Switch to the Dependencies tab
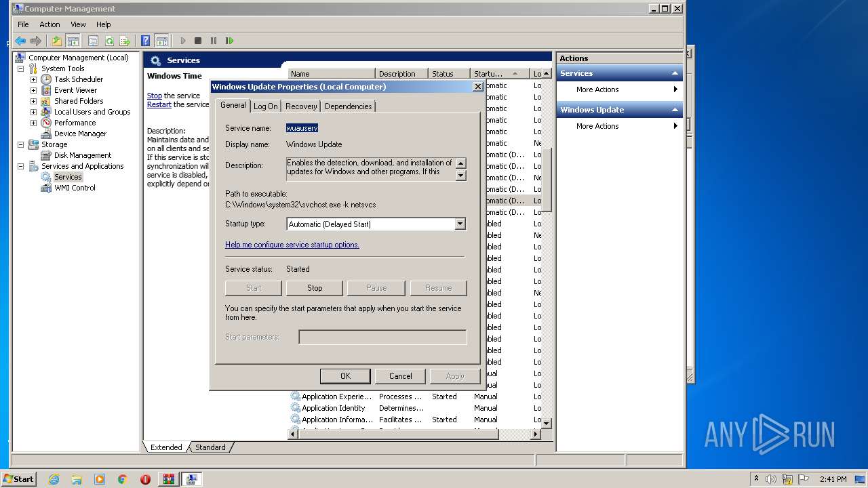This screenshot has height=488, width=868. coord(348,106)
